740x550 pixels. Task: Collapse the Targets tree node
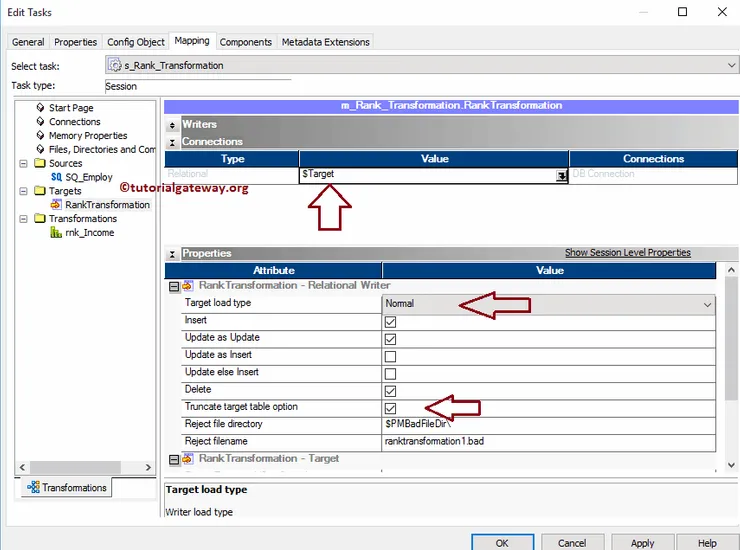pos(23,191)
